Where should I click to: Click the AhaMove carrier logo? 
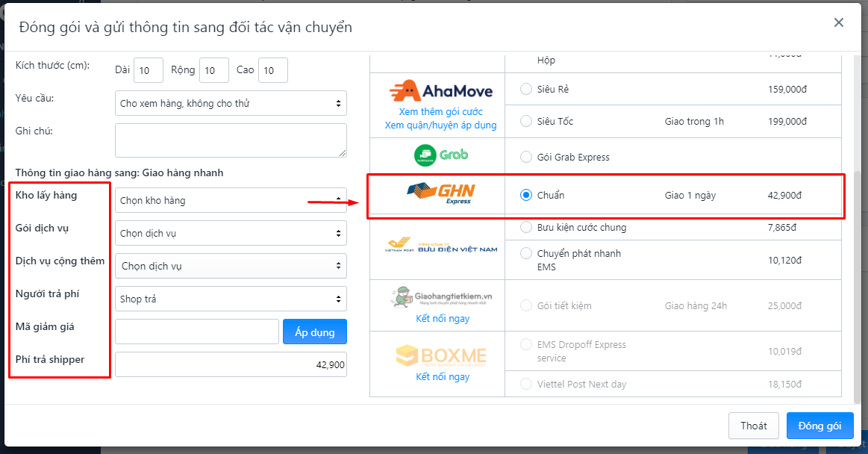click(x=440, y=91)
